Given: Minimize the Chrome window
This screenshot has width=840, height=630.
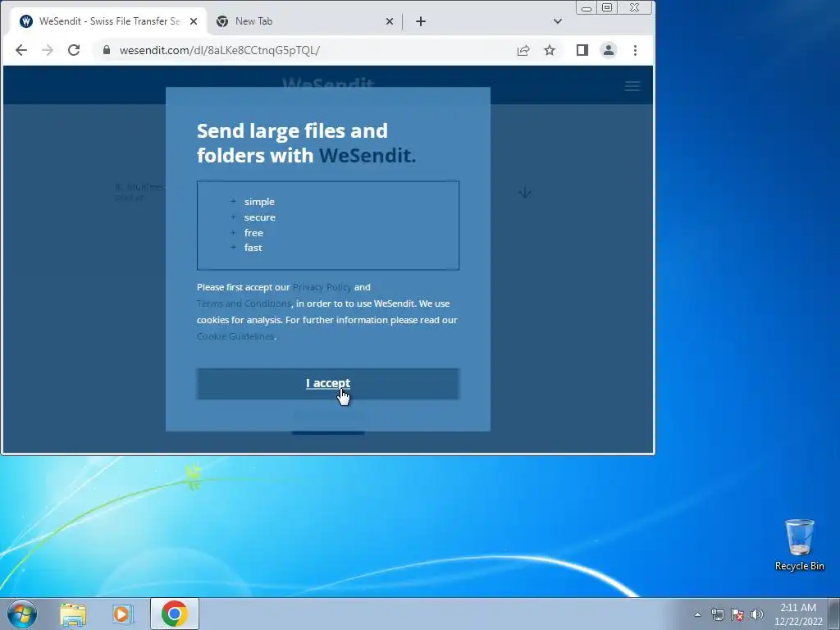Looking at the screenshot, I should pos(587,8).
